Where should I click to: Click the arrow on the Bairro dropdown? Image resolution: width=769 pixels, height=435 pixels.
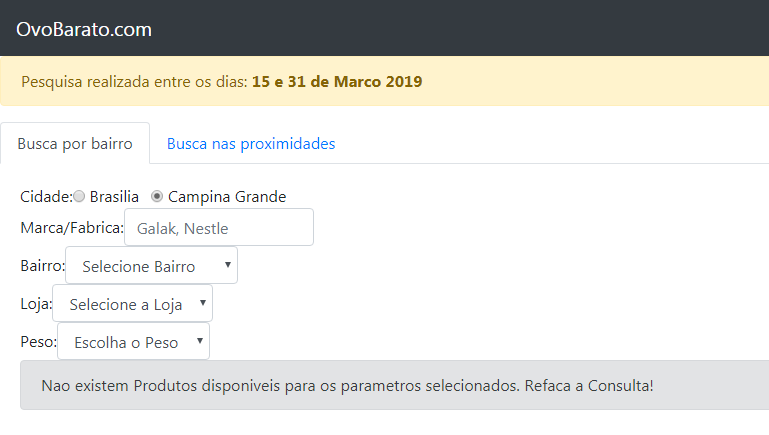click(x=228, y=265)
